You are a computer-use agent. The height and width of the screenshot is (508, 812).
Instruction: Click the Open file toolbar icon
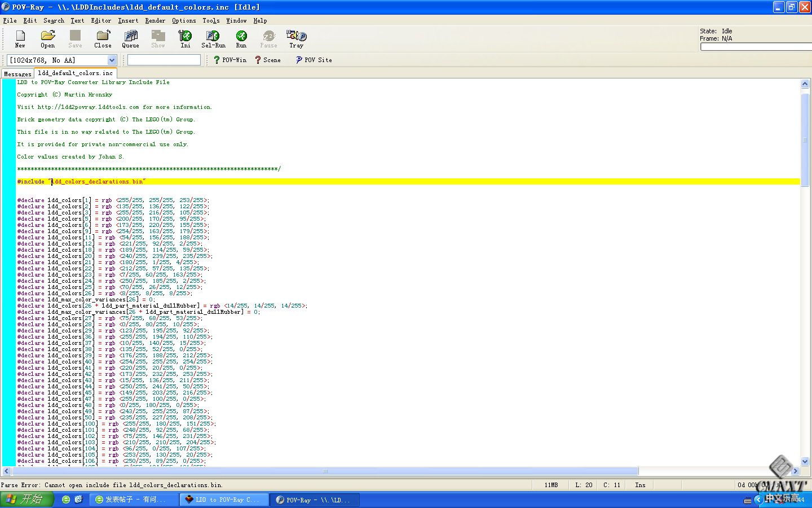click(48, 39)
